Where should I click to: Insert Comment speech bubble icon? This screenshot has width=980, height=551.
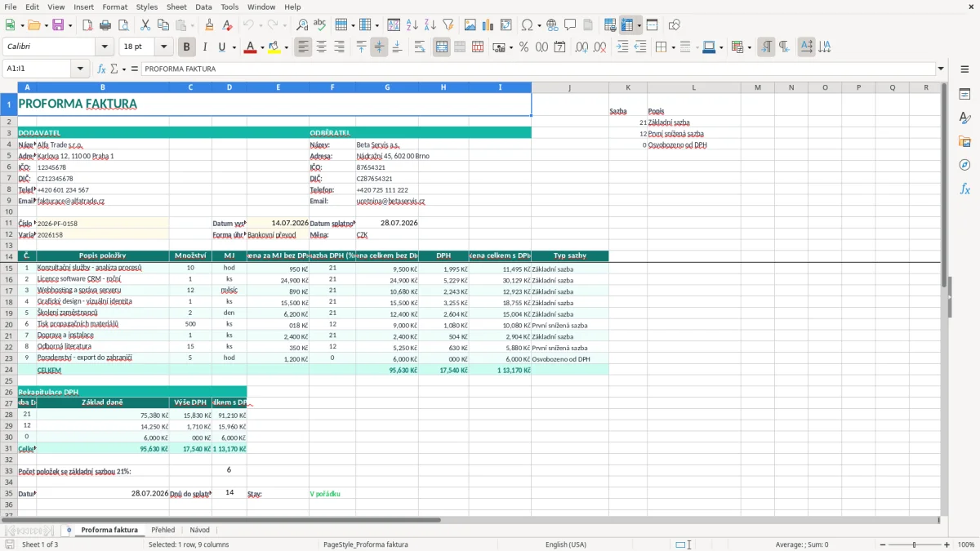(x=570, y=25)
